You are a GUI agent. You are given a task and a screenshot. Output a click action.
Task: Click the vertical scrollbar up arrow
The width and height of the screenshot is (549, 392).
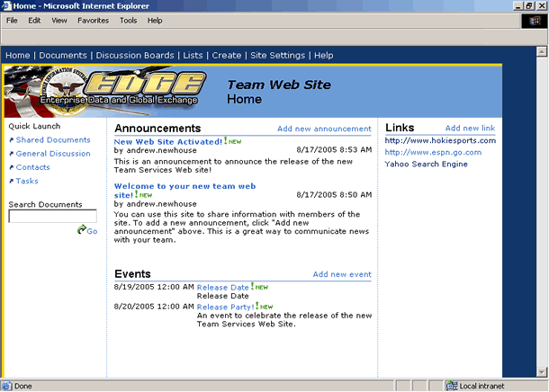pyautogui.click(x=542, y=51)
